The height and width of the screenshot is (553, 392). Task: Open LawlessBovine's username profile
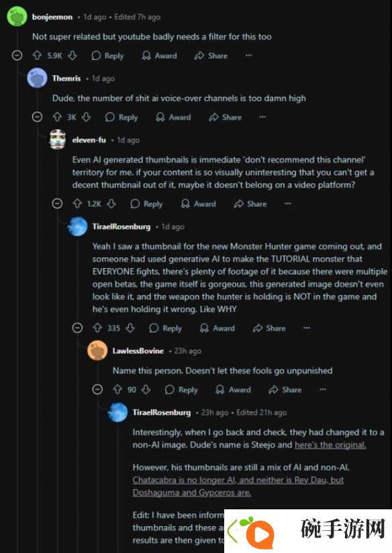(138, 351)
